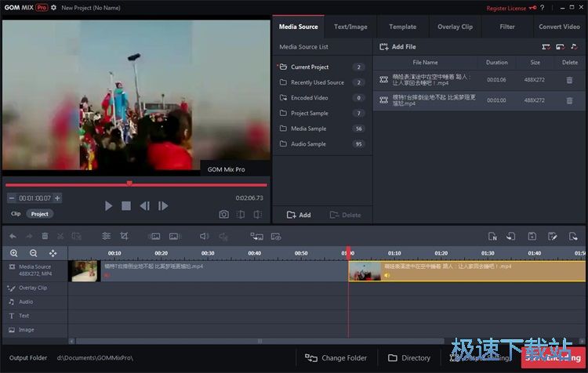Open the Media Sample folder
This screenshot has width=588, height=373.
[x=308, y=129]
